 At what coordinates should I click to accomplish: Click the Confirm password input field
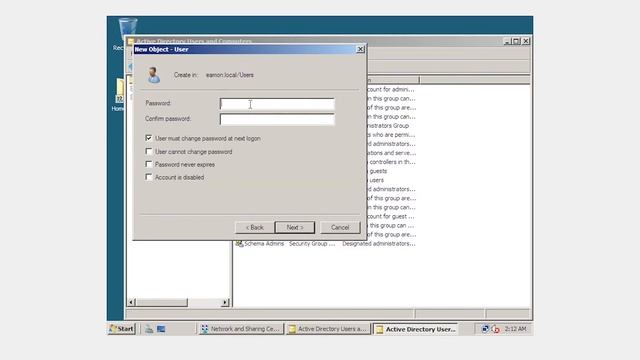tap(277, 119)
